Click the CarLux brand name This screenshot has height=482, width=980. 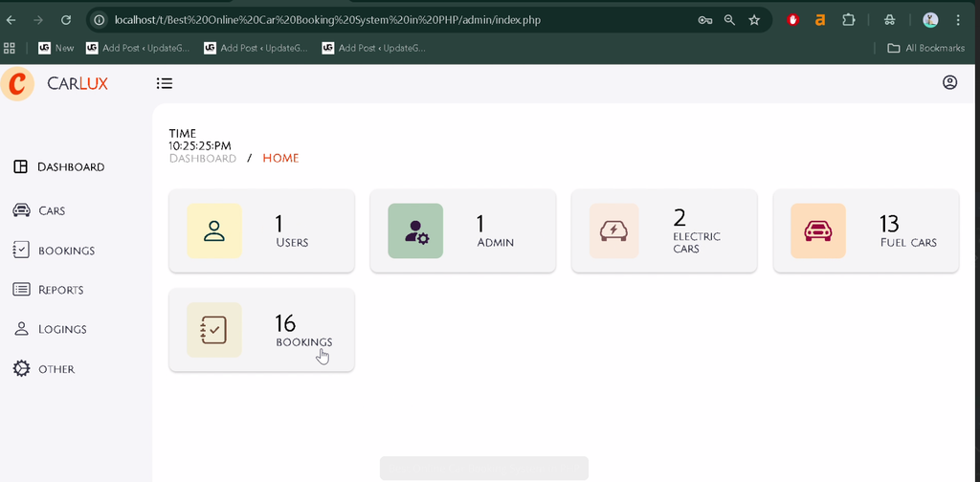[78, 83]
